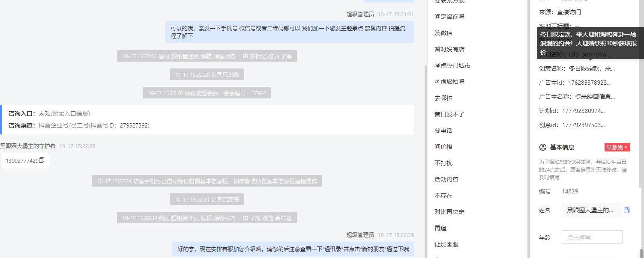Click 创意名称 value 冬日限定款

592,68
